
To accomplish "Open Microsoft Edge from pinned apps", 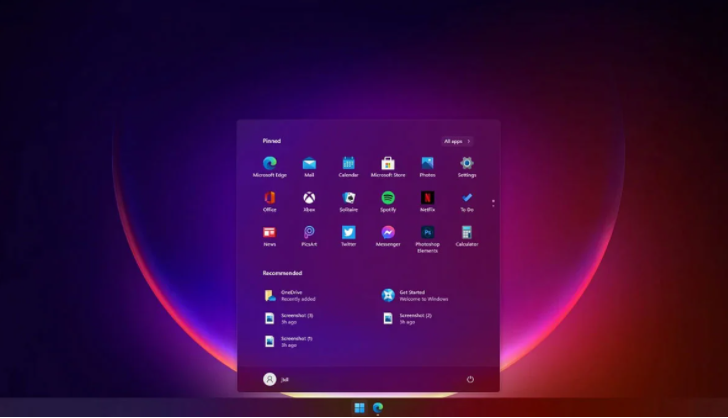I will (269, 163).
